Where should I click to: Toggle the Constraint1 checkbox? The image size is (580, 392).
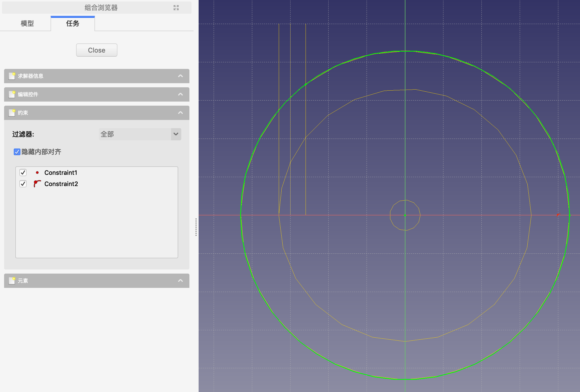pyautogui.click(x=23, y=173)
